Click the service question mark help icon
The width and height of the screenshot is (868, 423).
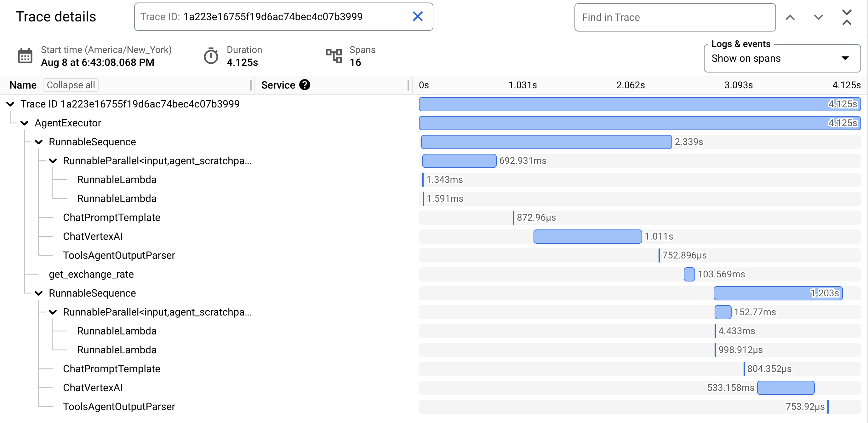306,85
